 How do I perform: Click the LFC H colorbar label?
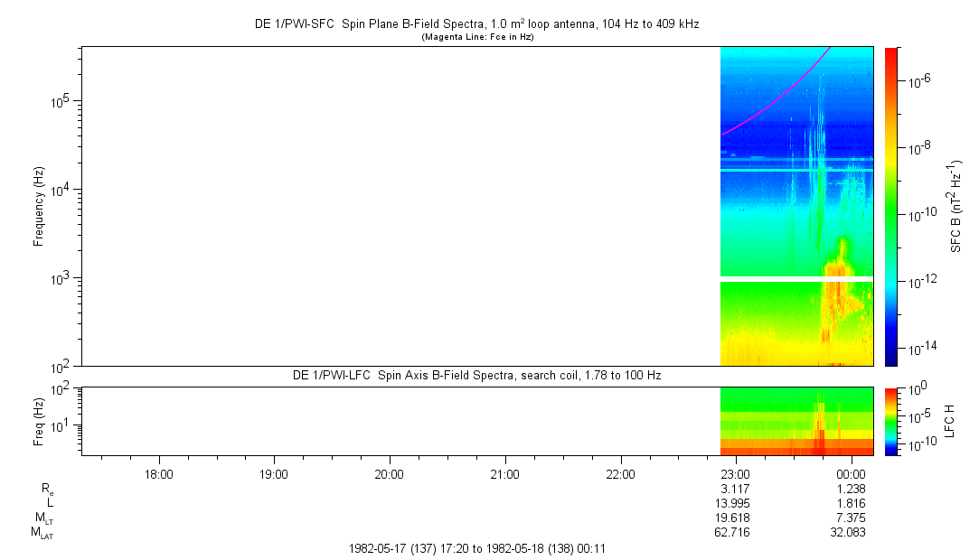(949, 421)
